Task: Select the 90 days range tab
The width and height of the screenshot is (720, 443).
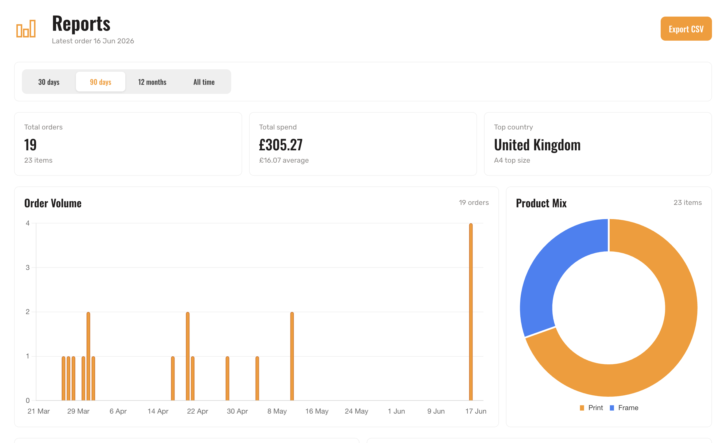Action: 101,82
